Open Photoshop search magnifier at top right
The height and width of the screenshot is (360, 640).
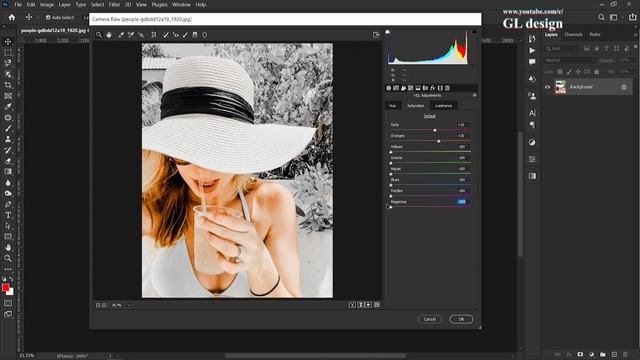tap(601, 17)
